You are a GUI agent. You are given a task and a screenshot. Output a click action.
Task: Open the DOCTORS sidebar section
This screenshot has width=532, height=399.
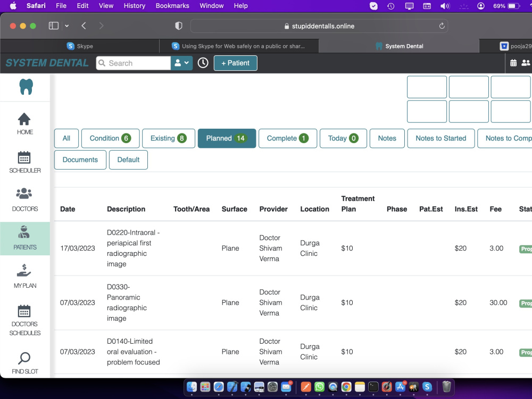25,200
